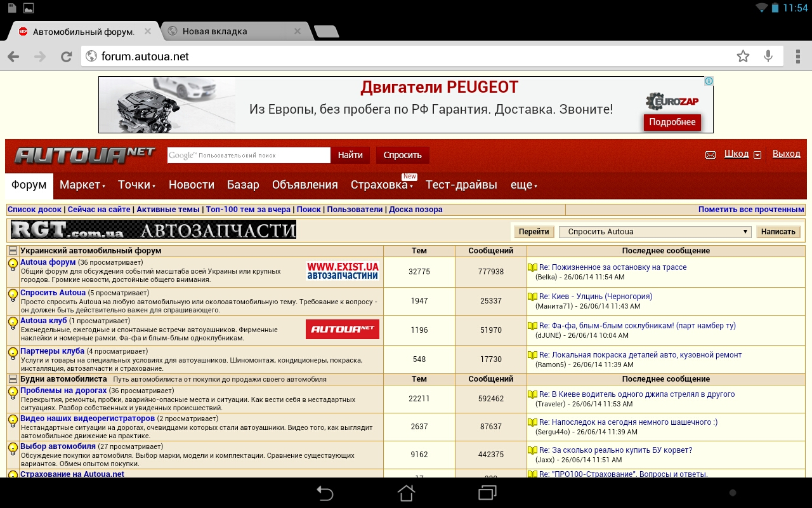Open the Chrome three-dot menu
Viewport: 812px width, 508px height.
[x=797, y=57]
